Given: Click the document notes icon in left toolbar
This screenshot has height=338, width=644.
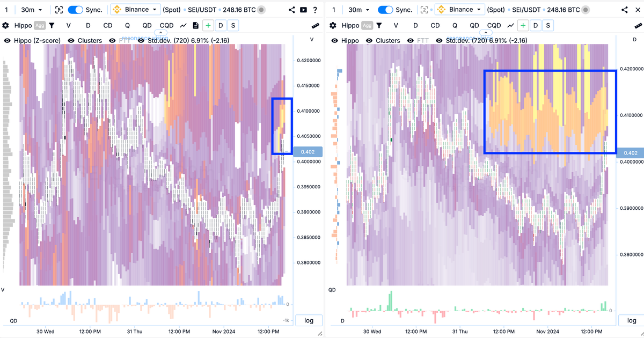Looking at the screenshot, I should tap(195, 25).
